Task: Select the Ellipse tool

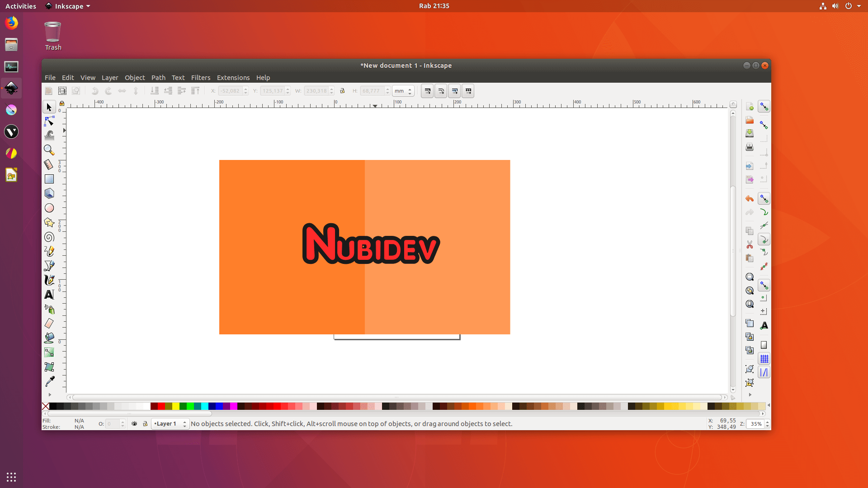Action: 49,208
